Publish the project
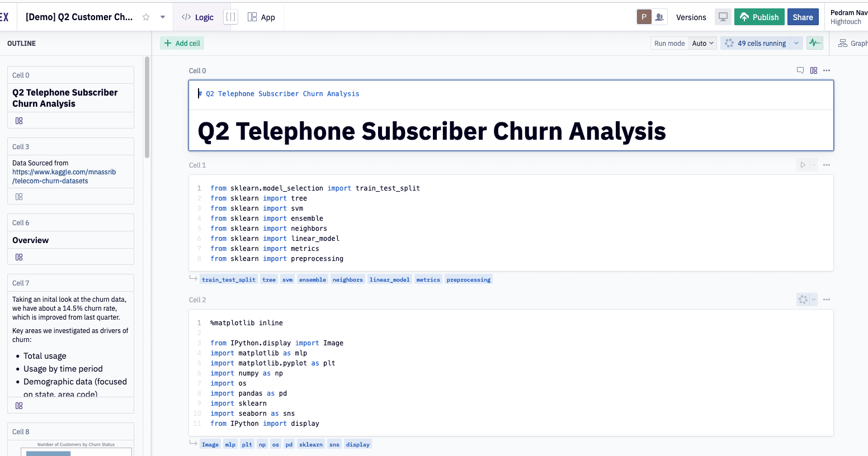The width and height of the screenshot is (868, 456). click(x=759, y=17)
